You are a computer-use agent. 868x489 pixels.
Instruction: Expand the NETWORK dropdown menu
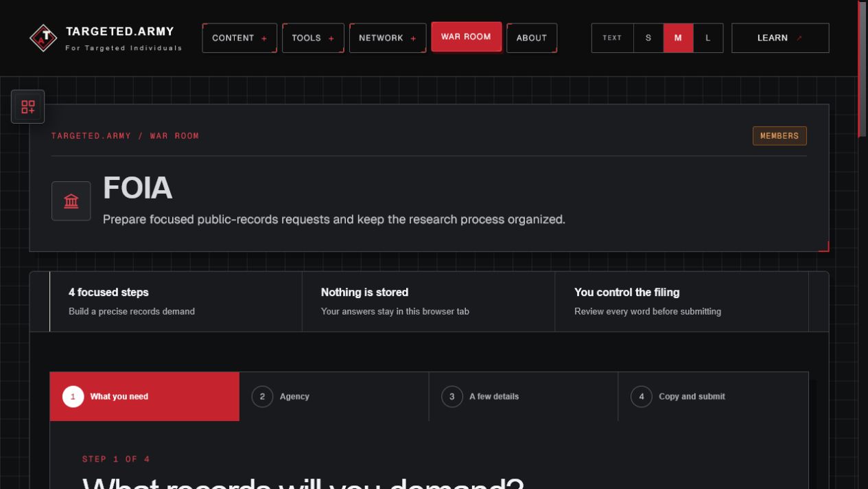click(x=388, y=38)
